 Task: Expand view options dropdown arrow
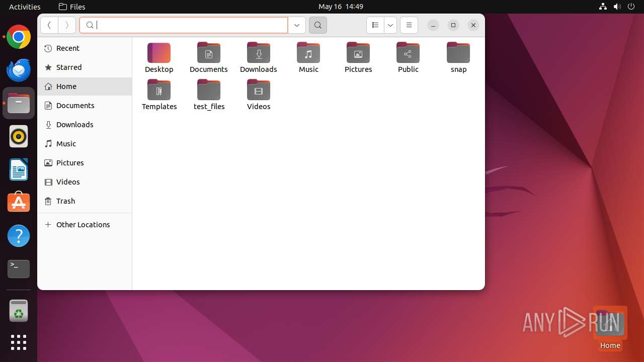[390, 25]
